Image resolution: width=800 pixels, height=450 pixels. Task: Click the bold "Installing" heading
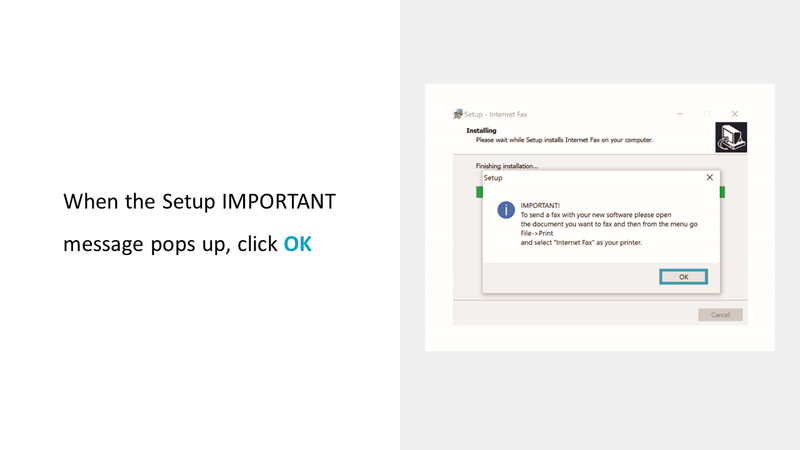click(482, 131)
